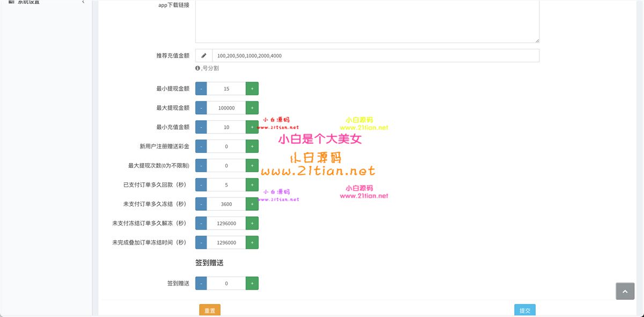Increase the 未完成叠加订单冻结时间 value
The height and width of the screenshot is (317, 644).
[x=252, y=242]
